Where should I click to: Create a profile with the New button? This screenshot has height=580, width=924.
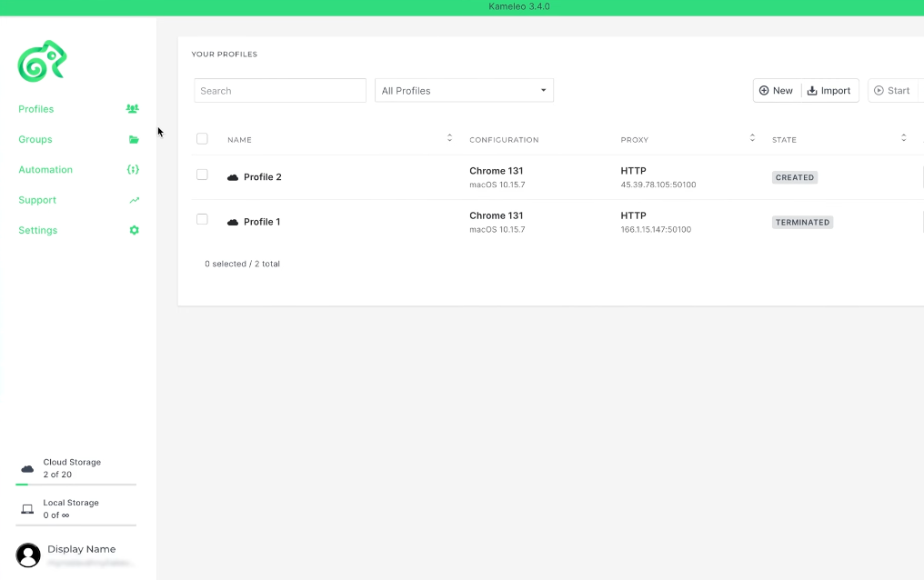777,91
